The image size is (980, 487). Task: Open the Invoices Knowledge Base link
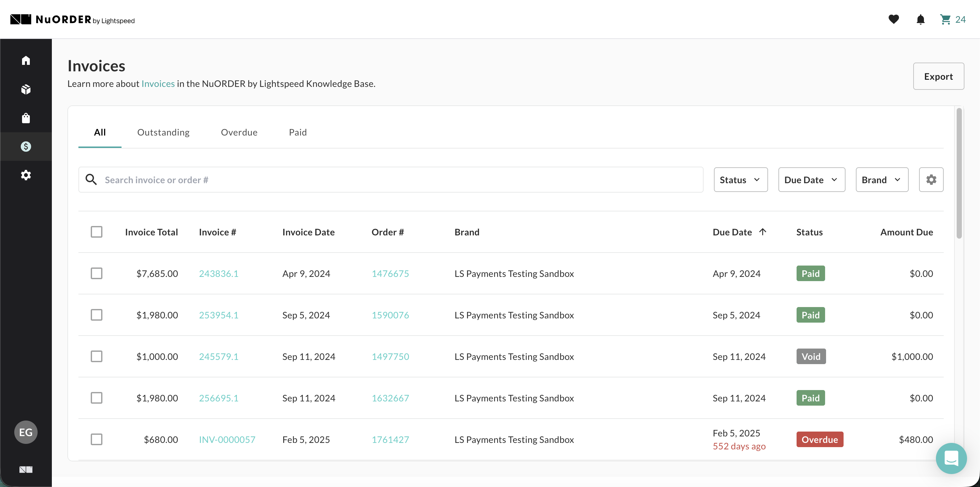coord(158,84)
